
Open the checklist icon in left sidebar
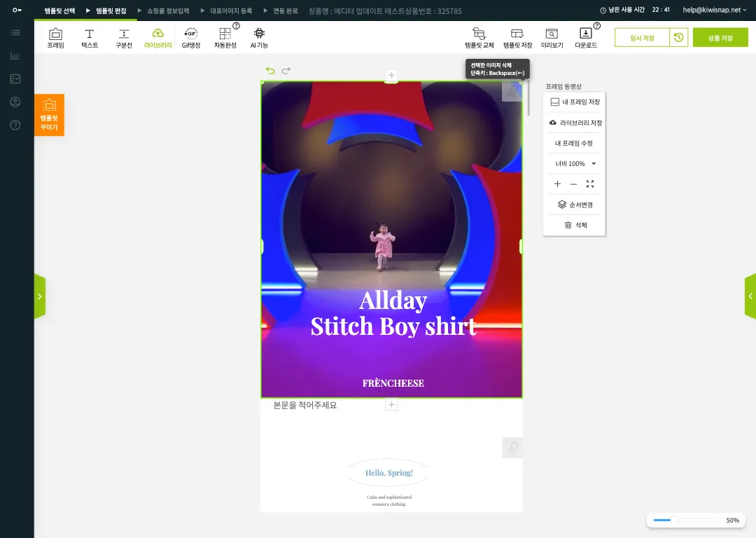[15, 78]
